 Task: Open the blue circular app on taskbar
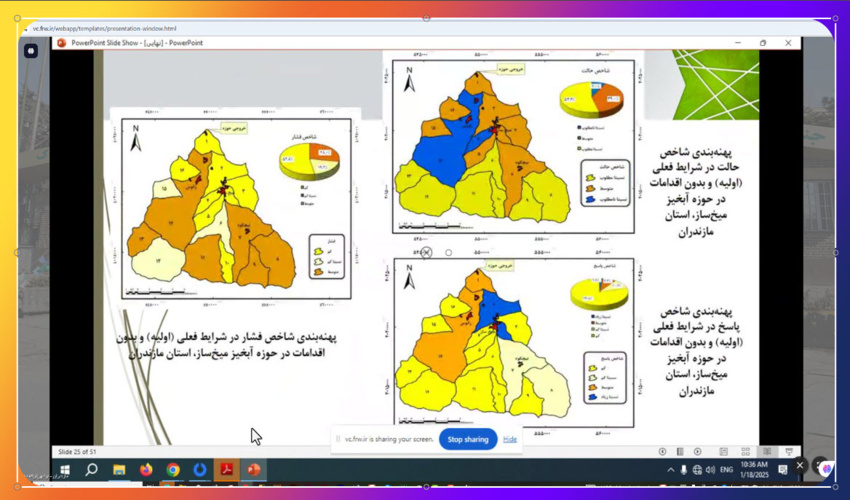point(200,470)
